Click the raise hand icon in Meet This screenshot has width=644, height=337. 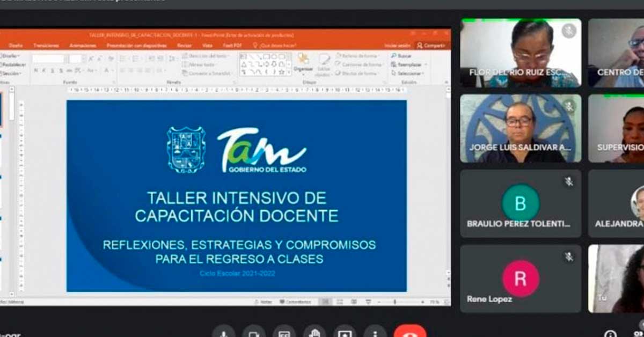[314, 333]
